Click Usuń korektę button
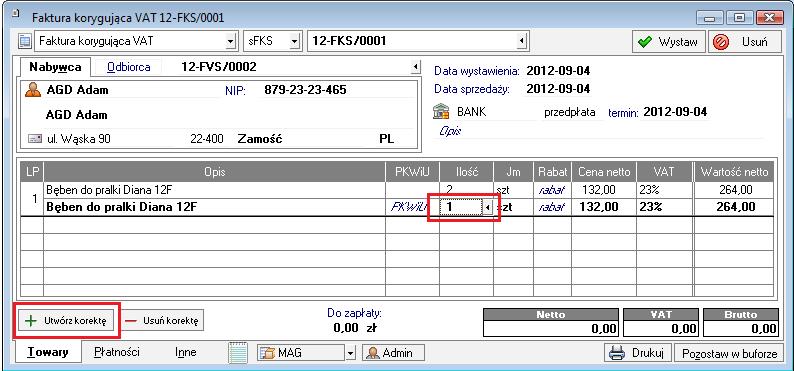 point(164,321)
